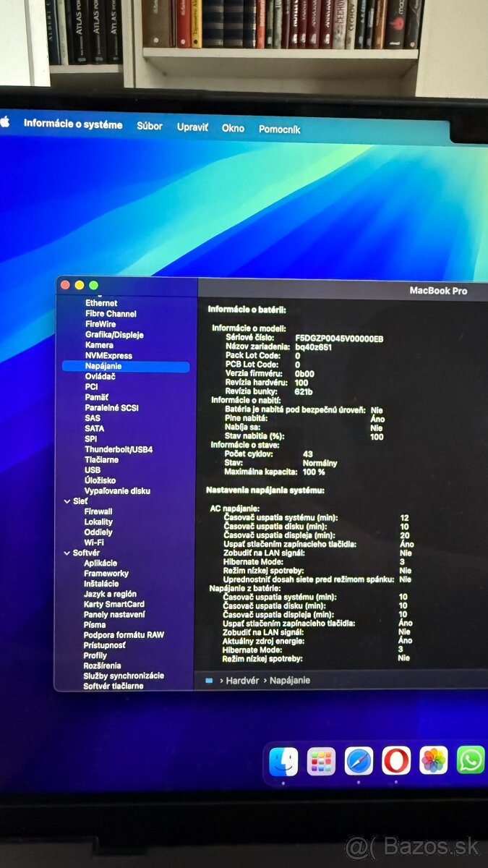Select NVMExpress in the sidebar
This screenshot has width=488, height=868.
point(108,356)
